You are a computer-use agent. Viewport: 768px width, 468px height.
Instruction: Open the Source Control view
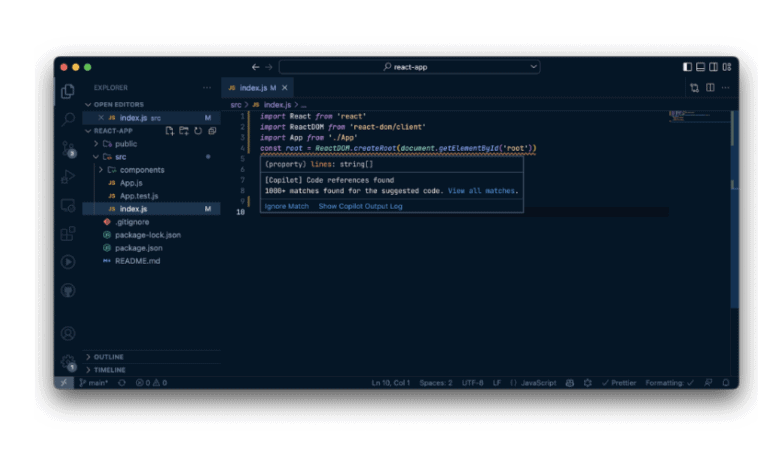coord(68,148)
